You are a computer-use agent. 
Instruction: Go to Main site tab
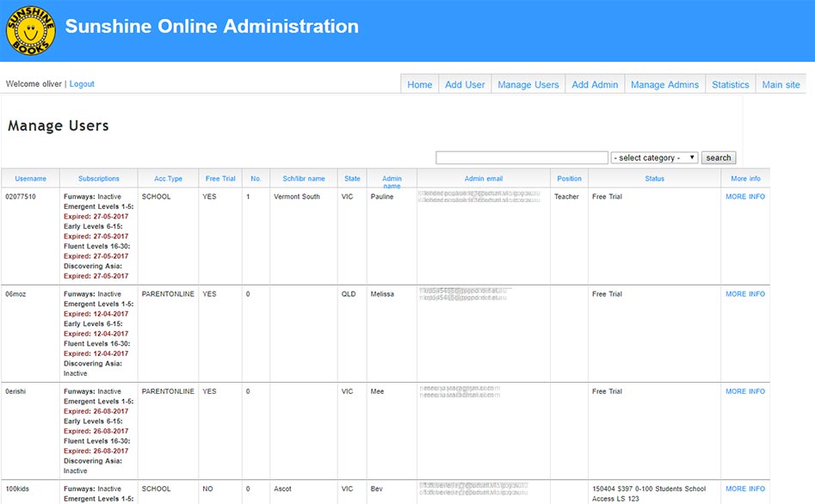pos(781,84)
